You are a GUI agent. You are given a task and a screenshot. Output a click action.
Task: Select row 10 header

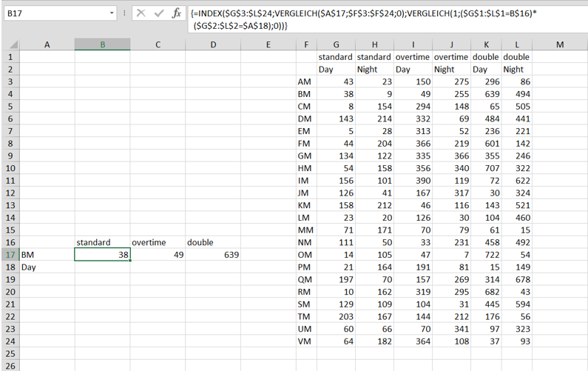coord(10,168)
